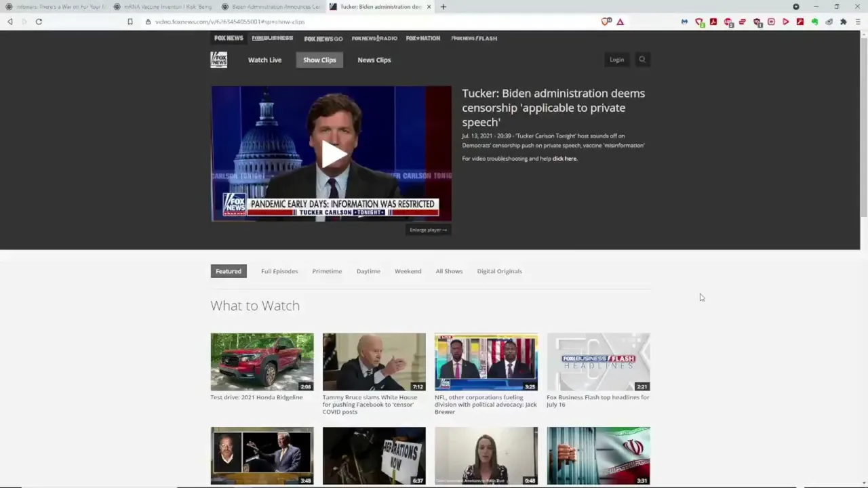
Task: Select the Primetime tab
Action: click(x=327, y=271)
